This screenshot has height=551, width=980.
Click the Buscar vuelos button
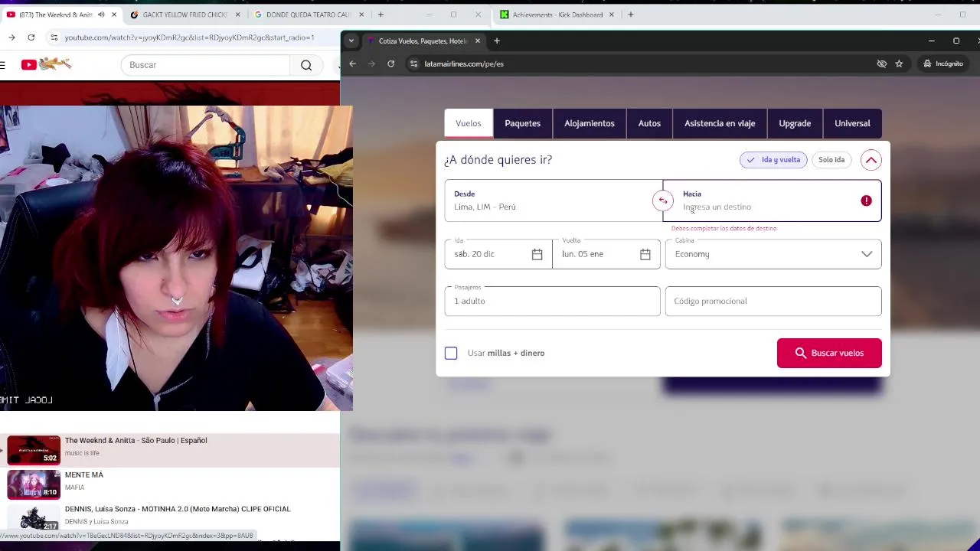(x=829, y=353)
